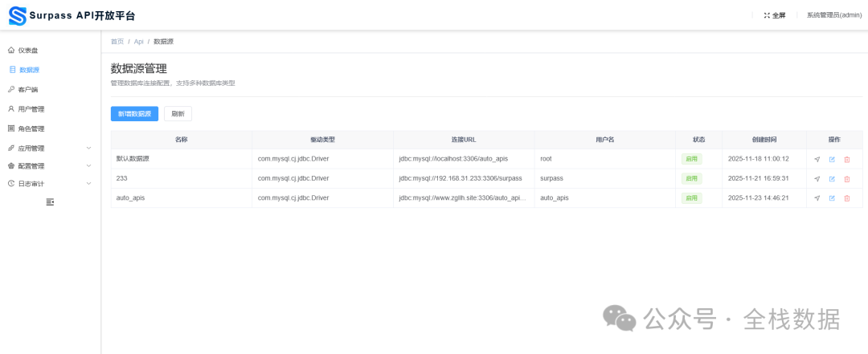Viewport: 868px width, 354px height.
Task: Click the 新增数据源 button
Action: pos(134,114)
